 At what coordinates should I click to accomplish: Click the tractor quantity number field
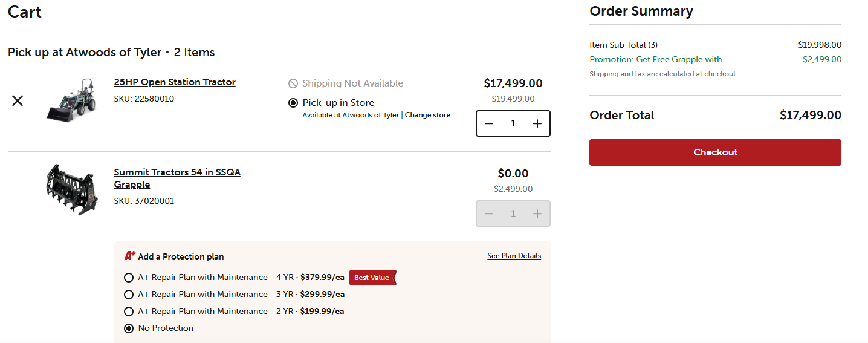pos(513,123)
